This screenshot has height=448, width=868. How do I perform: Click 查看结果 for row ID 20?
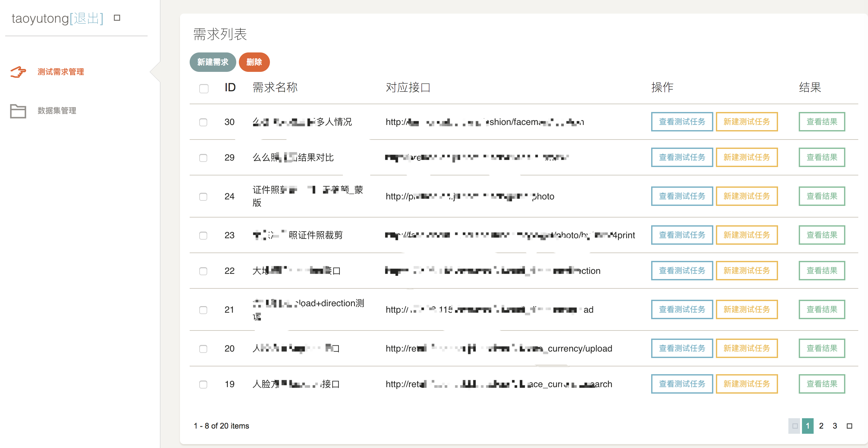822,348
